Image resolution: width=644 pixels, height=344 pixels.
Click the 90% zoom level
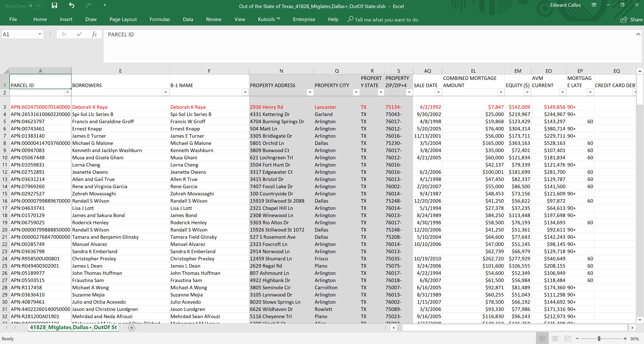[634, 339]
